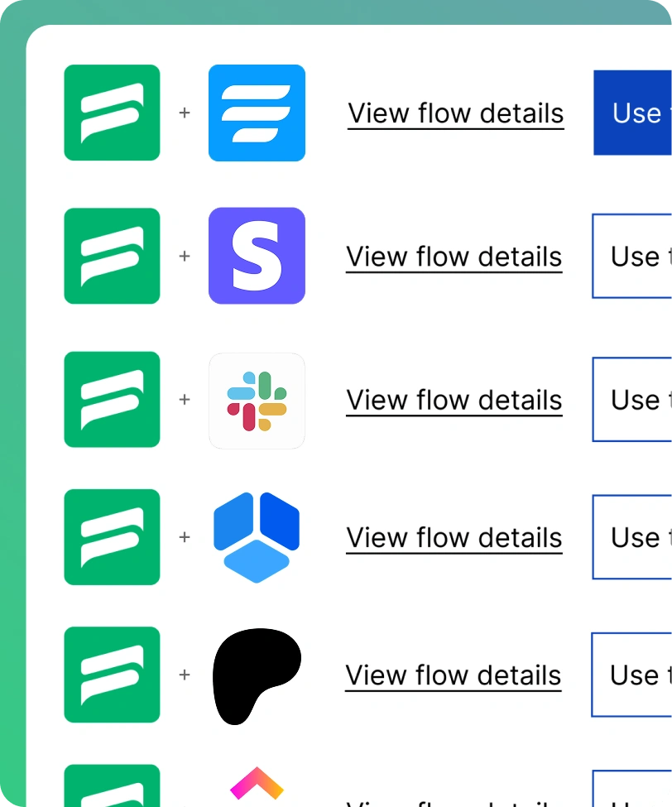Screen dimensions: 672x807
Task: View flow details for the purple S integration
Action: point(454,257)
